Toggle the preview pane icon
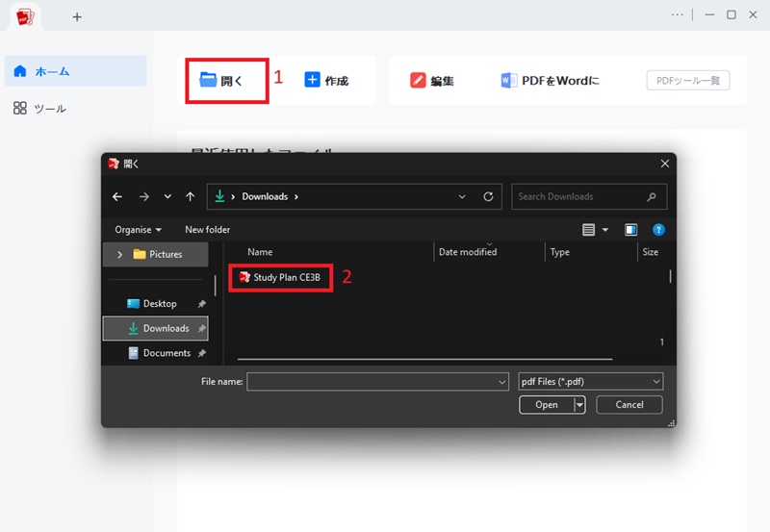 click(631, 230)
